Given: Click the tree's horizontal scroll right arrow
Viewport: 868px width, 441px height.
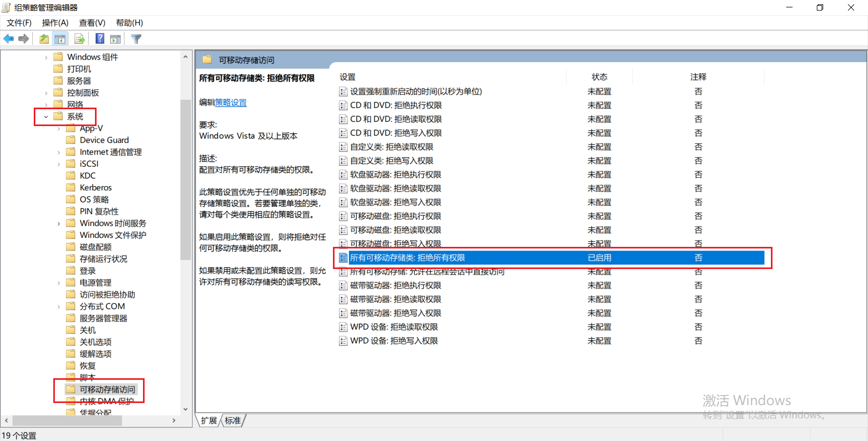Looking at the screenshot, I should point(174,420).
